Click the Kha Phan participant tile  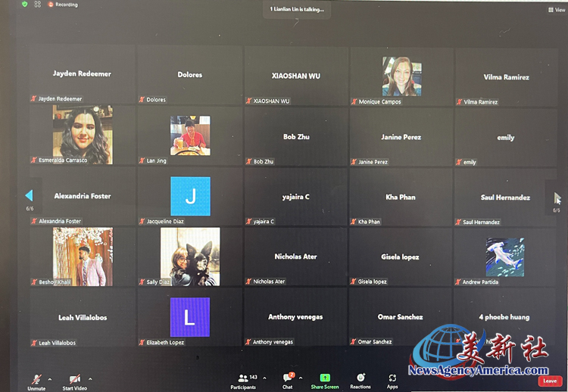401,198
